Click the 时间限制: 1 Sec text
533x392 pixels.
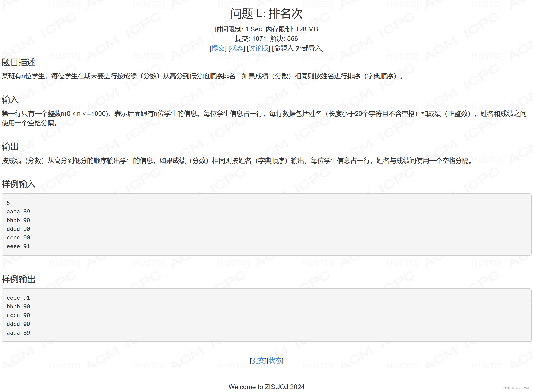(x=238, y=29)
